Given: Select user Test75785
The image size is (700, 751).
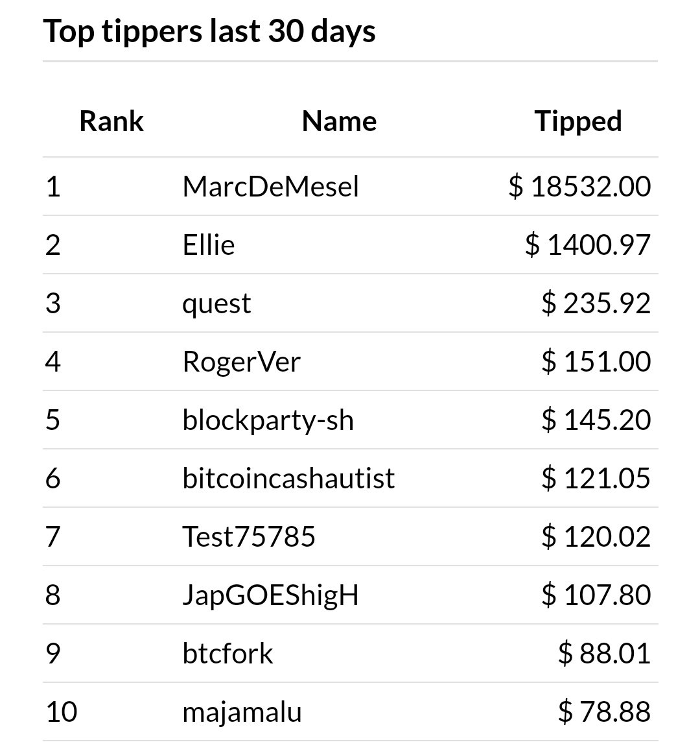Looking at the screenshot, I should [x=249, y=536].
